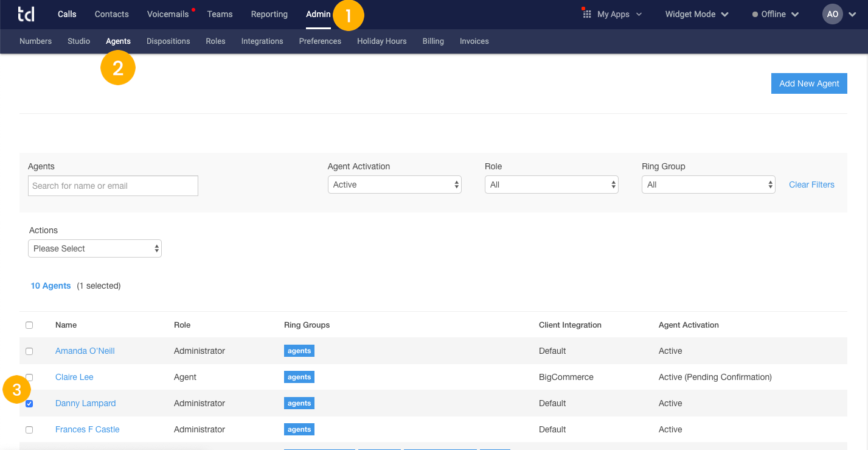Open Danny Lampard agent link
The height and width of the screenshot is (450, 868).
pos(85,403)
